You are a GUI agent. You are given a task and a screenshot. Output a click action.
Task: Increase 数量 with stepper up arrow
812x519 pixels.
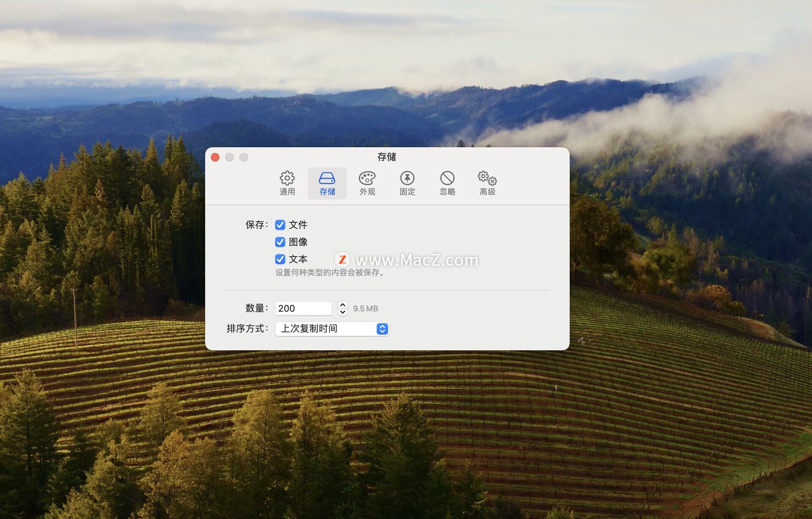[x=343, y=305]
